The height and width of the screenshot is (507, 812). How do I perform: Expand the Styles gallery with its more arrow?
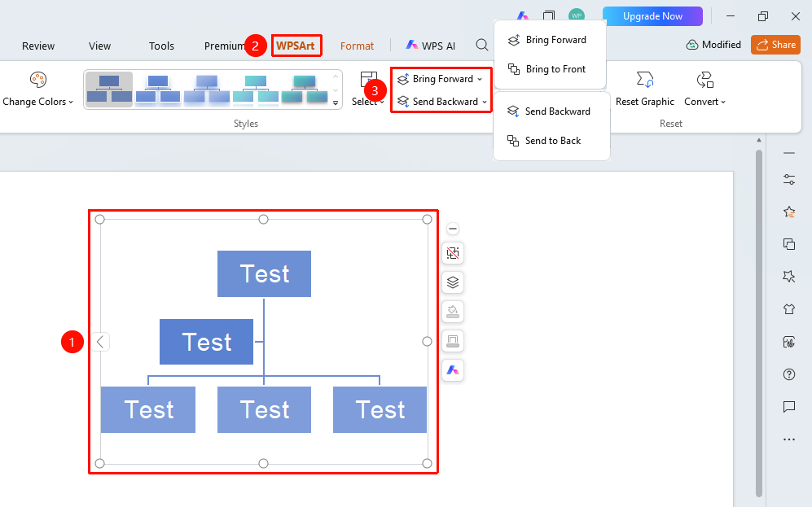(336, 103)
